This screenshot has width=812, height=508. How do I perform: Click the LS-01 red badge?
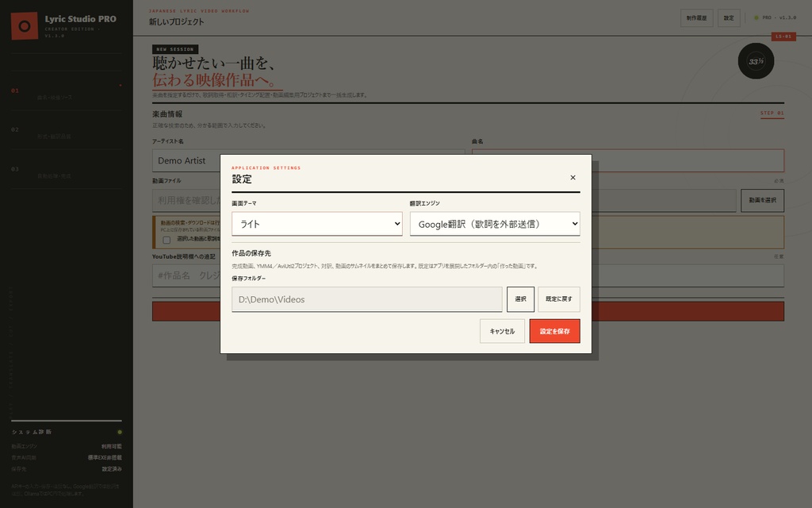pyautogui.click(x=783, y=37)
